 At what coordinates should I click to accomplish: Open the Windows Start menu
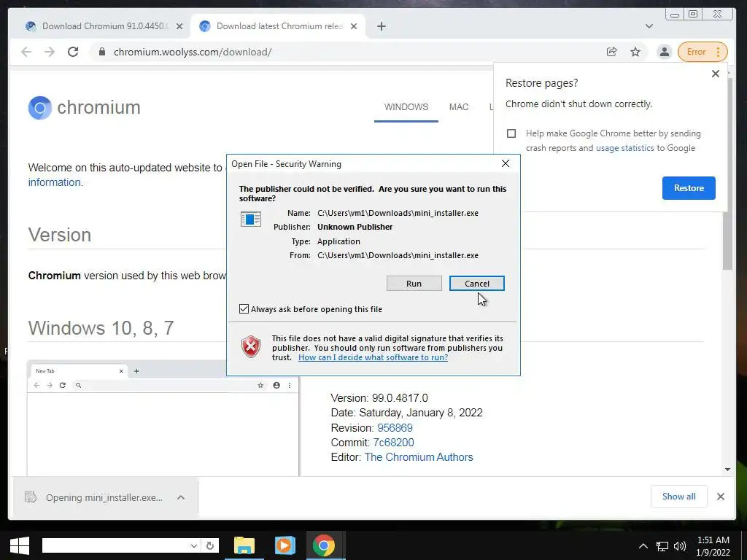19,545
